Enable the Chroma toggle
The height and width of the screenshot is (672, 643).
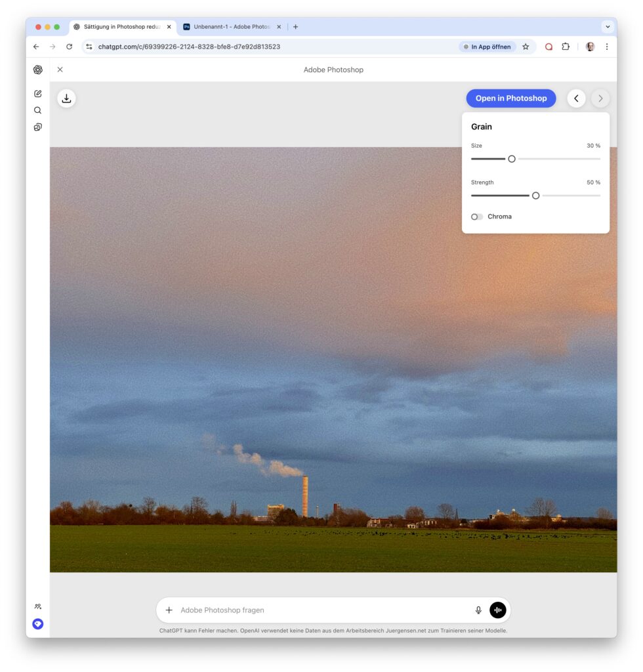click(x=477, y=217)
